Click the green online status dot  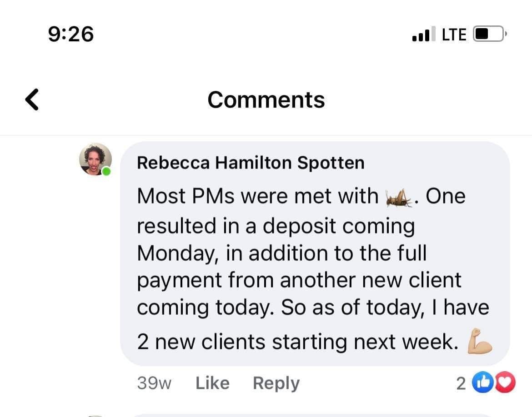106,171
